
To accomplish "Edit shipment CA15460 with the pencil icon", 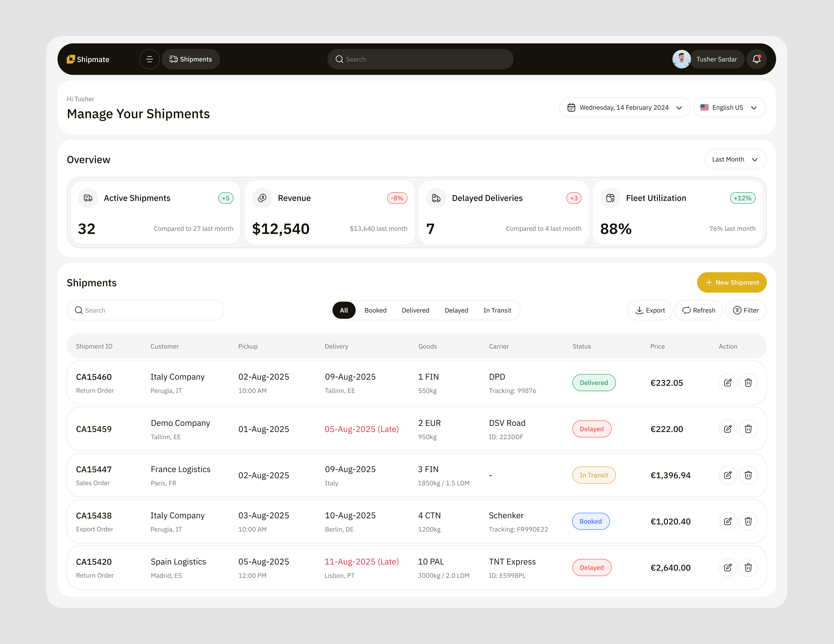I will click(x=727, y=382).
